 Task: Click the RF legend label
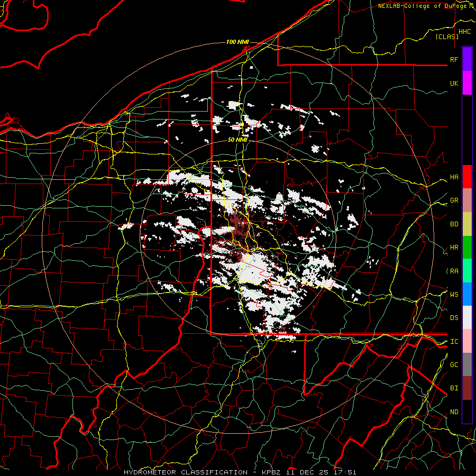[x=454, y=59]
